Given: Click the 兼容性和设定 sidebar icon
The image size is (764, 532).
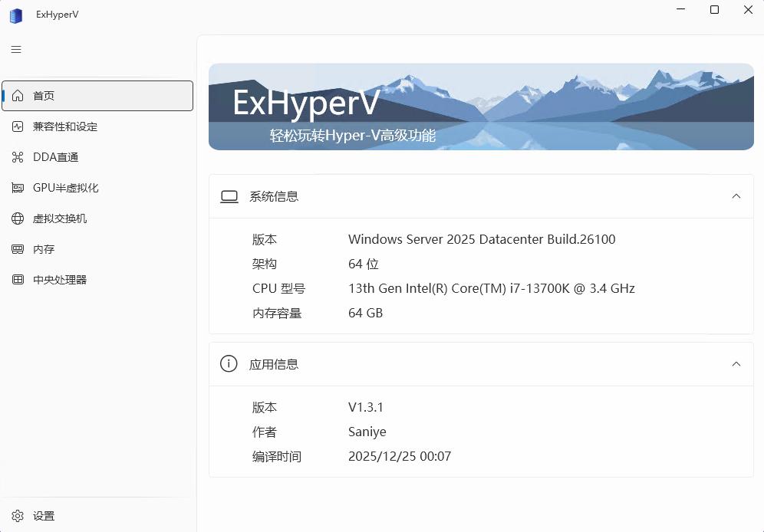Looking at the screenshot, I should [x=18, y=126].
